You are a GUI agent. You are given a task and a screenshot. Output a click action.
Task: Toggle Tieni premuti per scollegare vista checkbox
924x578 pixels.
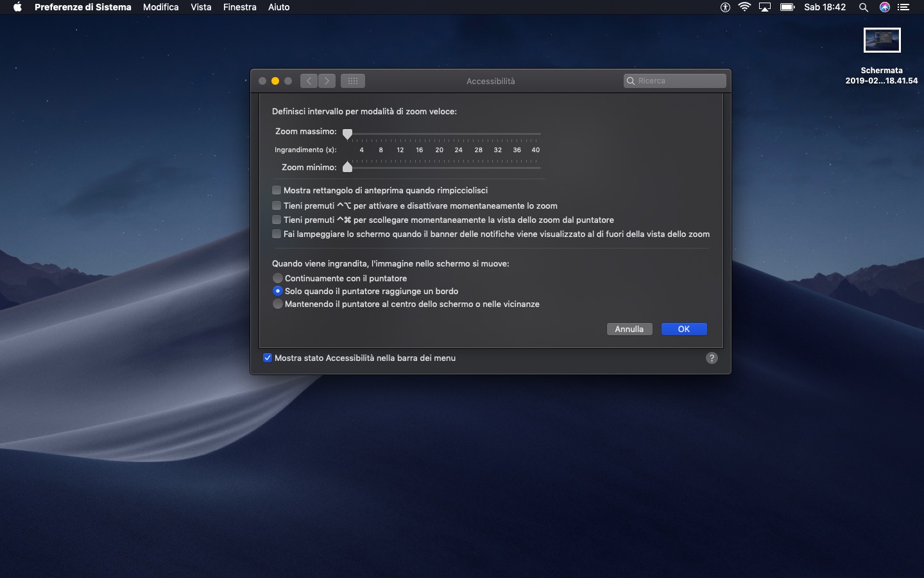coord(277,220)
